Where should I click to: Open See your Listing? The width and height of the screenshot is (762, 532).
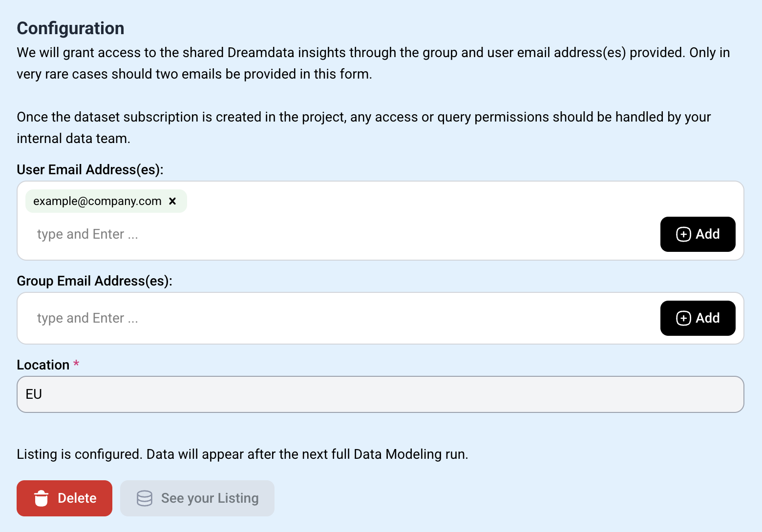point(197,498)
